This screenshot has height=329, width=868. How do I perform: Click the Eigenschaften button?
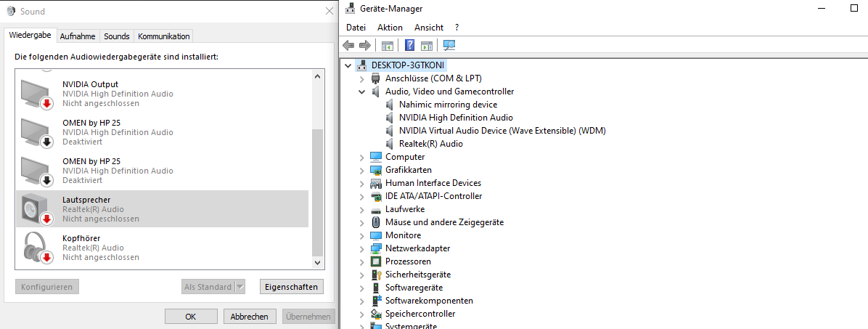pyautogui.click(x=292, y=287)
